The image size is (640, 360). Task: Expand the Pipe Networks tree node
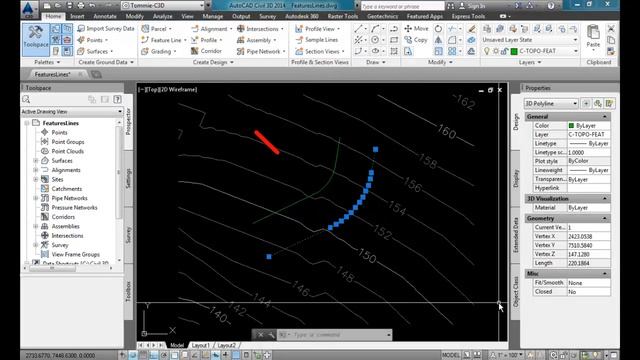click(x=36, y=198)
